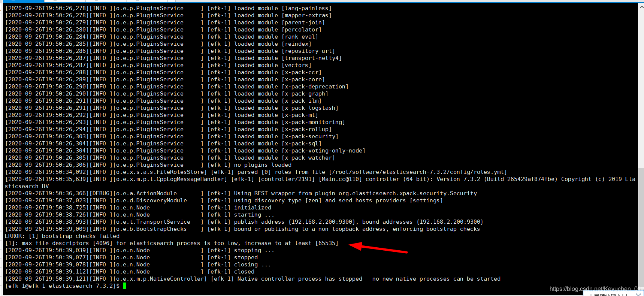
Task: Click the [x-pack-graph] module text
Action: (x=305, y=94)
